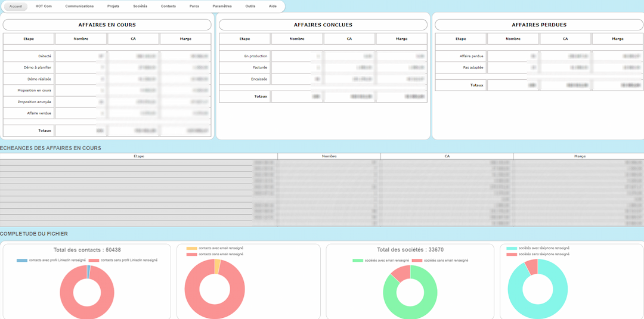Select the Affaire vendue row label

(x=39, y=113)
